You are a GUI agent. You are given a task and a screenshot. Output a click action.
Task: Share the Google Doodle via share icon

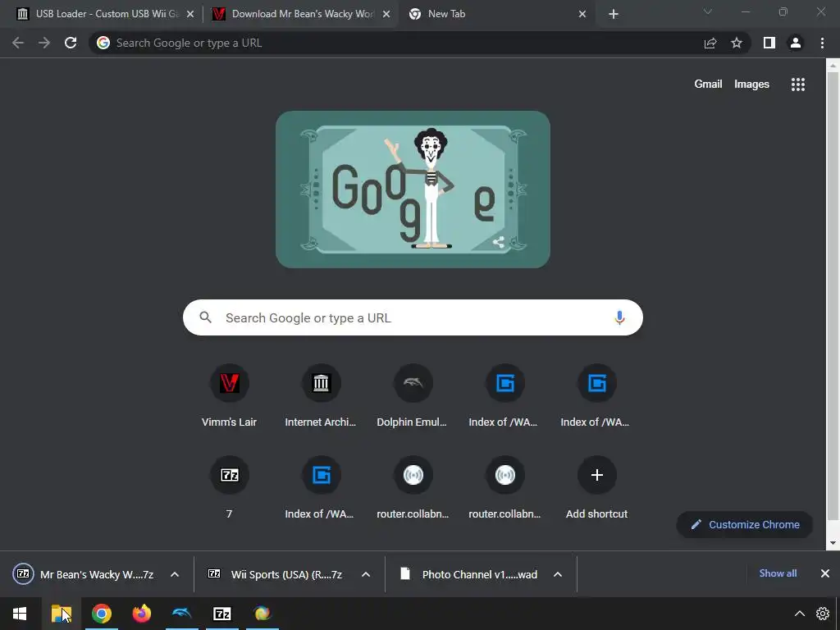point(498,242)
